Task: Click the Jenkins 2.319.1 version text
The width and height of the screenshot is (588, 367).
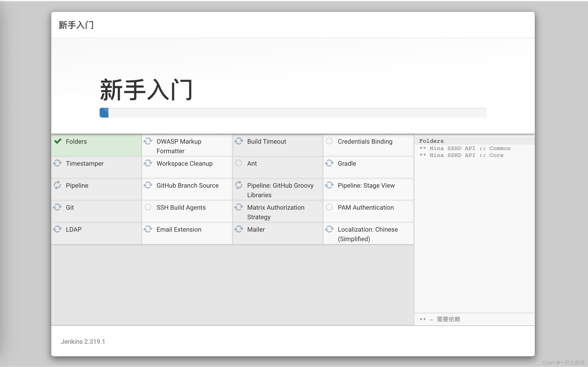Action: [83, 341]
